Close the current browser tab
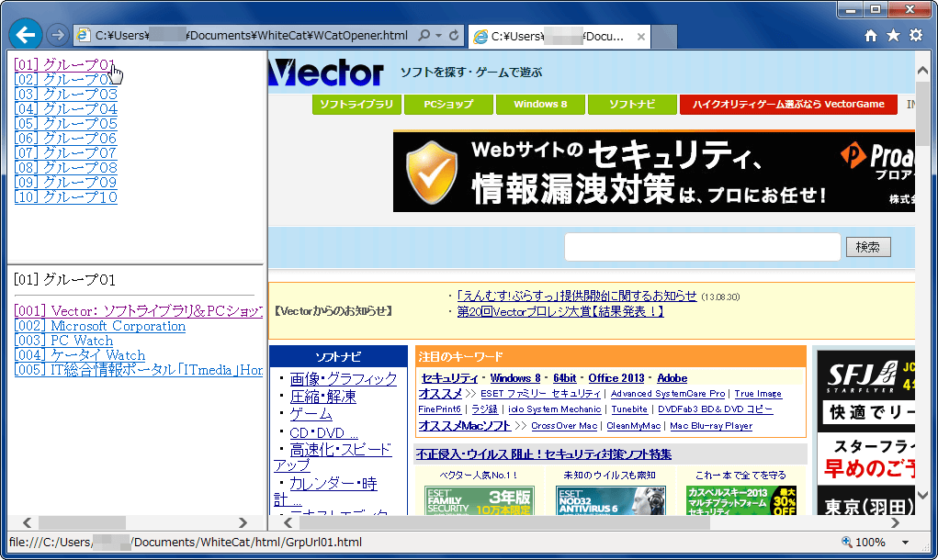The height and width of the screenshot is (560, 938). pos(641,37)
